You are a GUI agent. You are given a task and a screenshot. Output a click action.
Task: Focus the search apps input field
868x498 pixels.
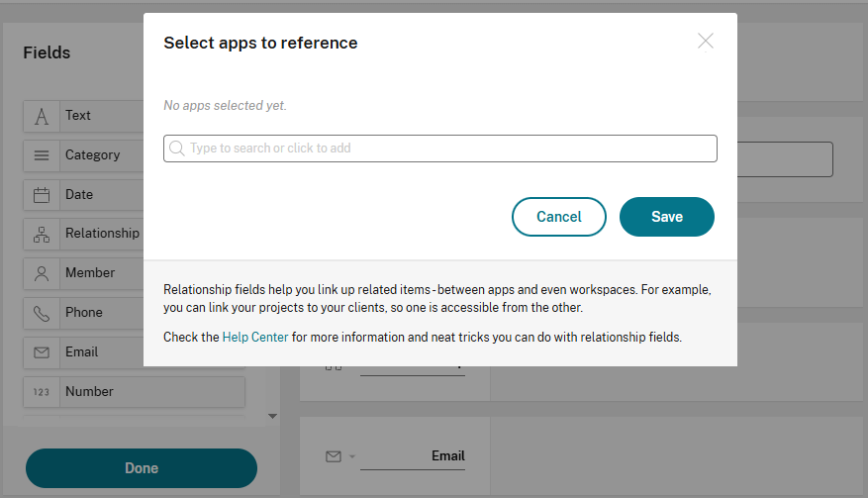coord(445,149)
